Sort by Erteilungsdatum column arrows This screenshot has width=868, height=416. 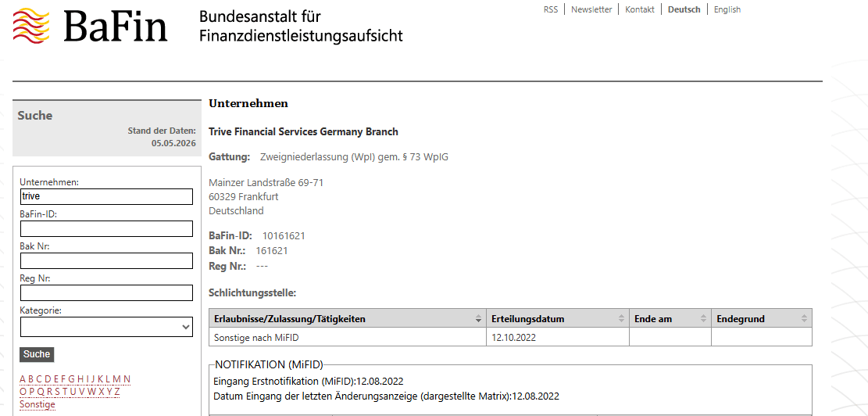pyautogui.click(x=622, y=318)
